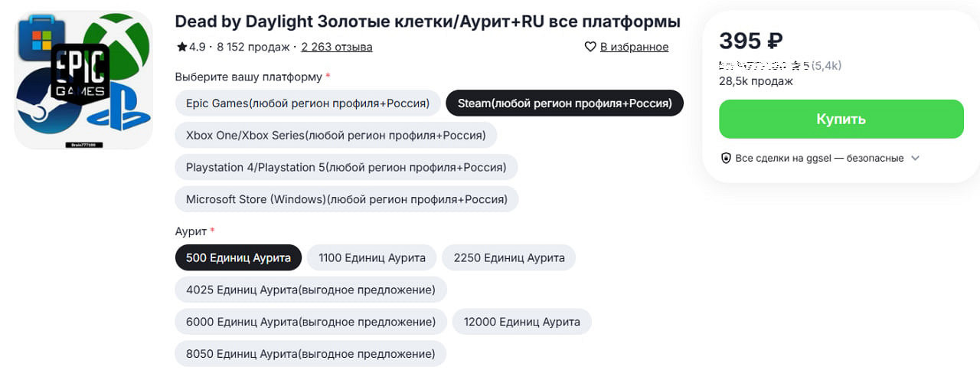The width and height of the screenshot is (980, 380).
Task: Select Steam platform option
Action: [564, 103]
